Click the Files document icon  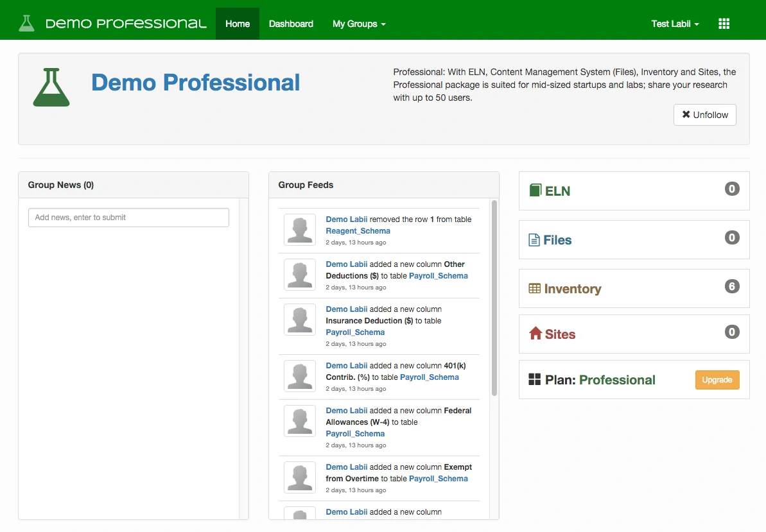[x=534, y=240]
